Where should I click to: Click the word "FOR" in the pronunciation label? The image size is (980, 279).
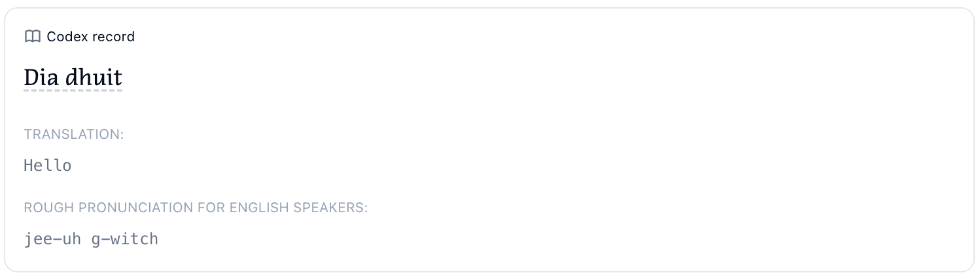(x=211, y=208)
